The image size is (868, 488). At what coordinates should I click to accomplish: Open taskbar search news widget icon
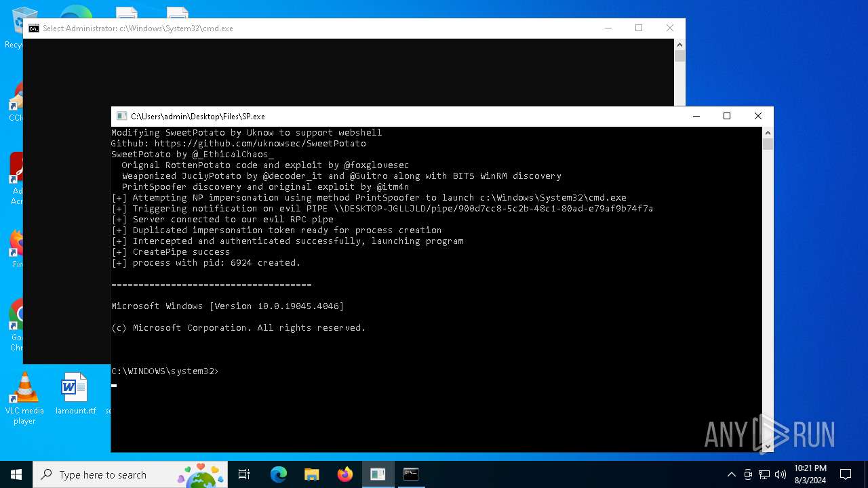tap(201, 474)
